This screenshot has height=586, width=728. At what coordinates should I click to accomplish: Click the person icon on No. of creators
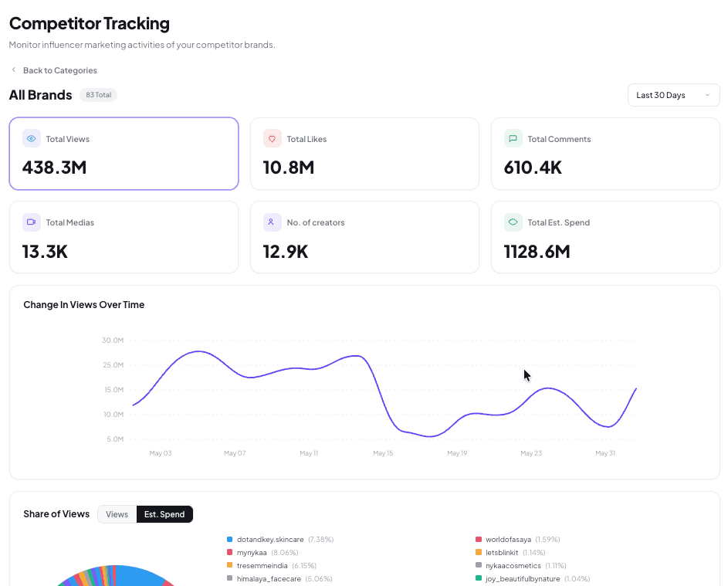click(272, 222)
